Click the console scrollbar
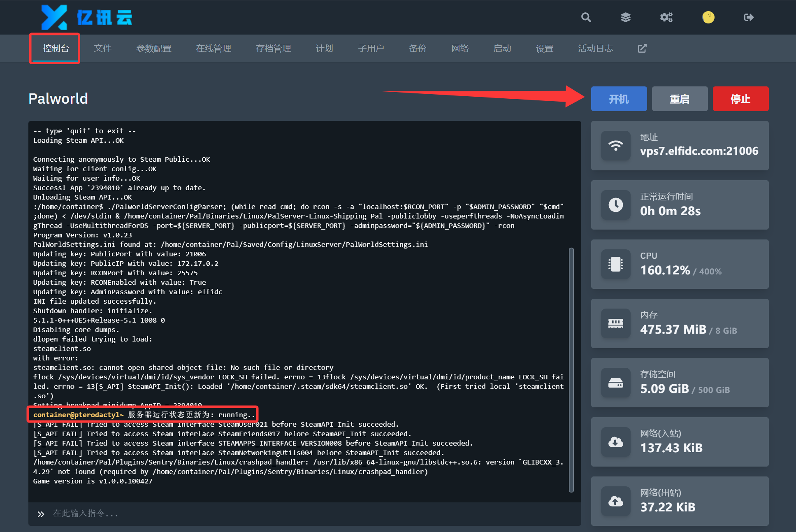 (x=571, y=369)
